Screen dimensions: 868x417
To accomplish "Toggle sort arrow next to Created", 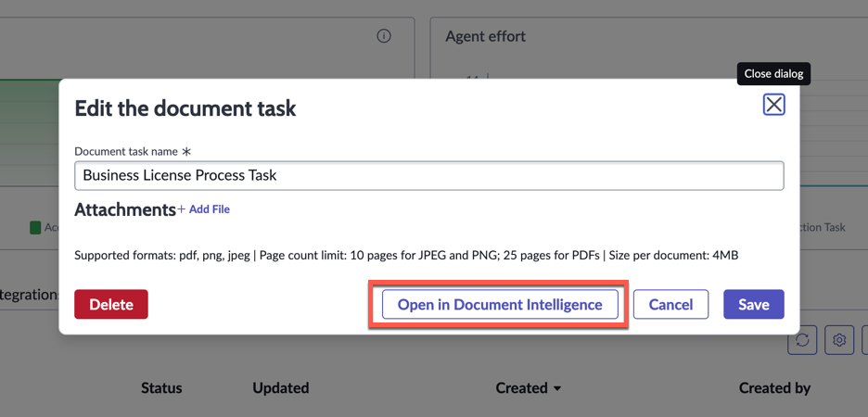I will tap(557, 388).
